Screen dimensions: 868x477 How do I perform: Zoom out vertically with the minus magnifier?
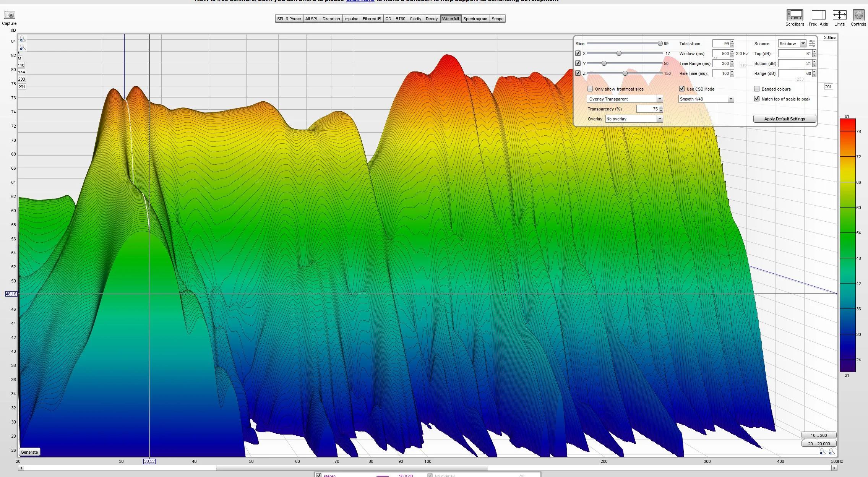click(x=23, y=47)
